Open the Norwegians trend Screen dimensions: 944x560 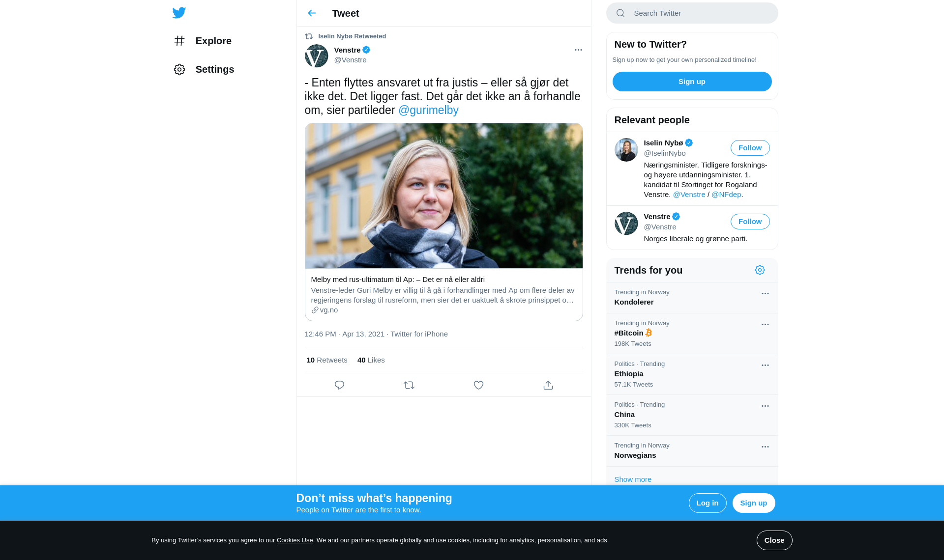[x=692, y=451]
